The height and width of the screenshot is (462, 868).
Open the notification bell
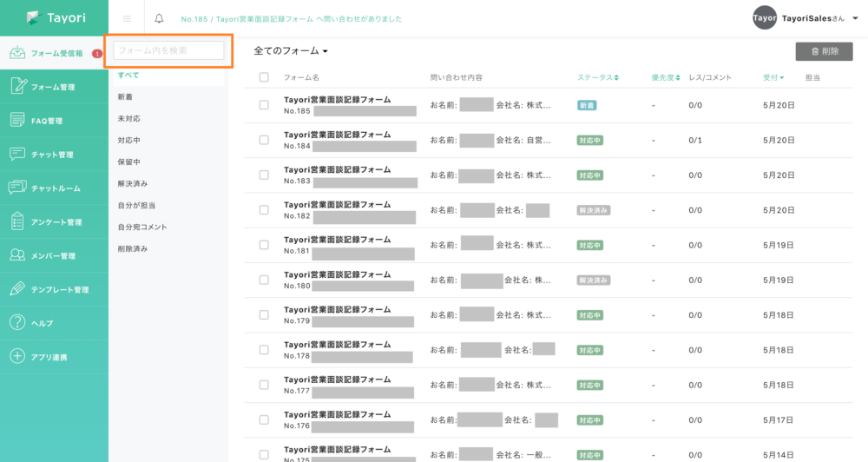[159, 19]
